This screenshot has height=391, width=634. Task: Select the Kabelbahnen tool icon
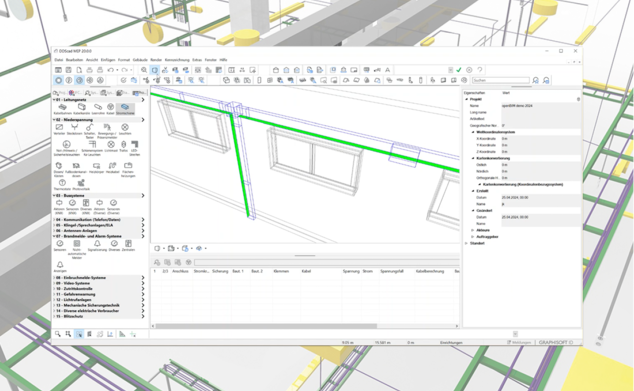[x=62, y=107]
